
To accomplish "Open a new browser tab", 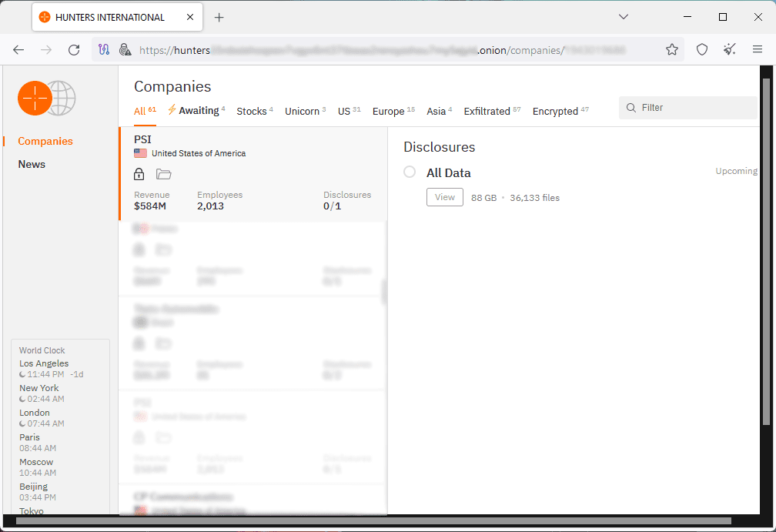I will 219,17.
